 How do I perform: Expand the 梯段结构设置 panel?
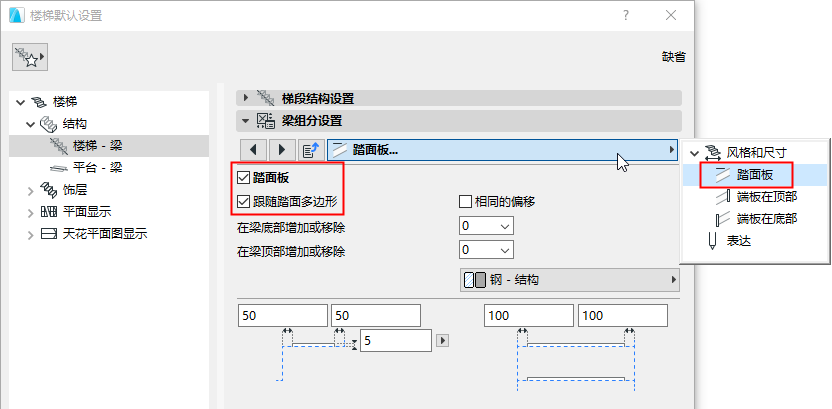(x=245, y=98)
